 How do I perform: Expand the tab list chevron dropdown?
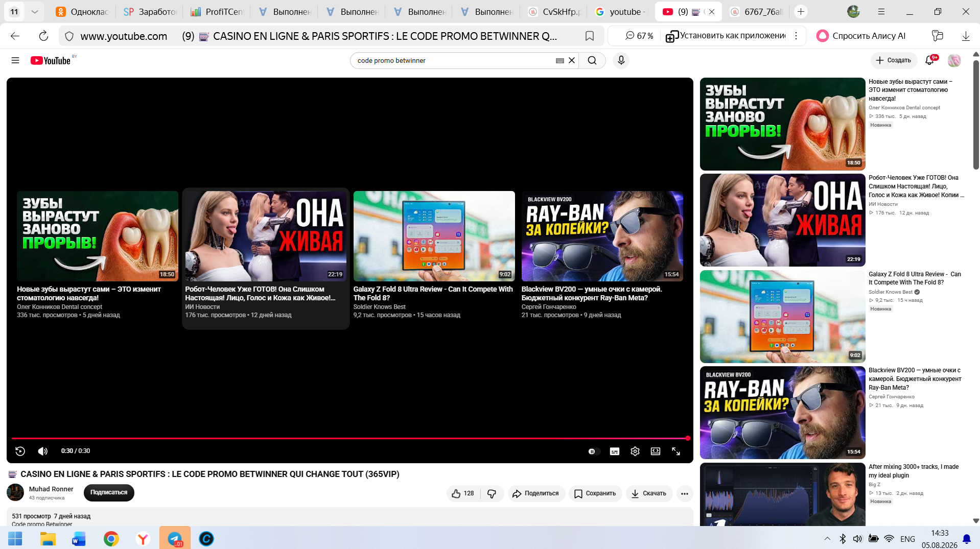(x=35, y=12)
